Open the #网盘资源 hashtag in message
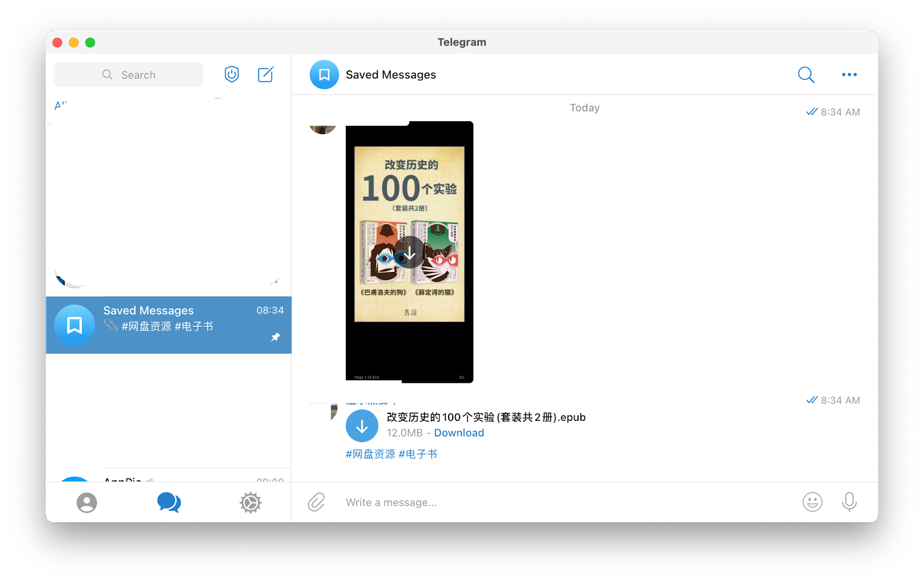Viewport: 924px width, 583px height. pyautogui.click(x=370, y=454)
